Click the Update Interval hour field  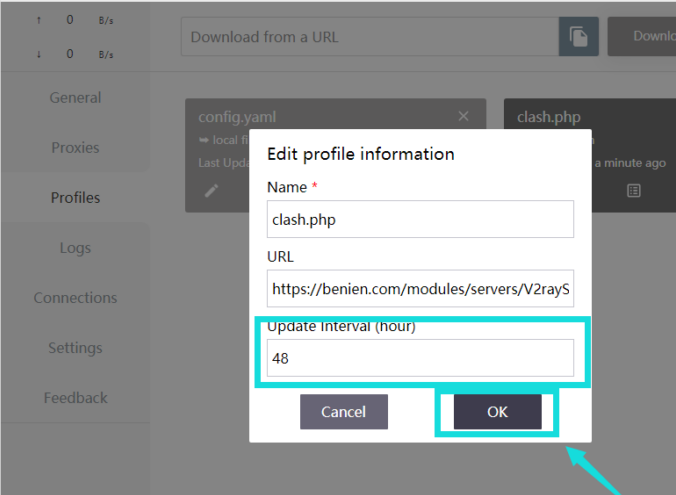point(420,358)
